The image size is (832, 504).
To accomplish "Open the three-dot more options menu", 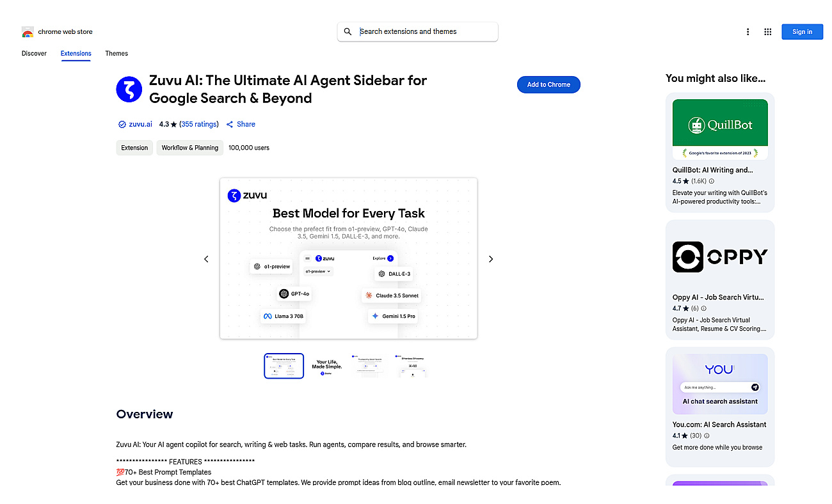I will pyautogui.click(x=748, y=31).
